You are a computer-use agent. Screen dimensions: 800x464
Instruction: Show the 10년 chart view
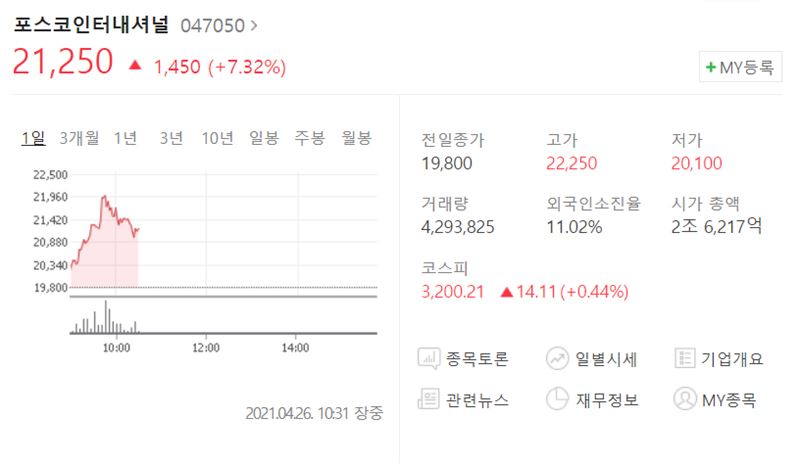click(217, 138)
